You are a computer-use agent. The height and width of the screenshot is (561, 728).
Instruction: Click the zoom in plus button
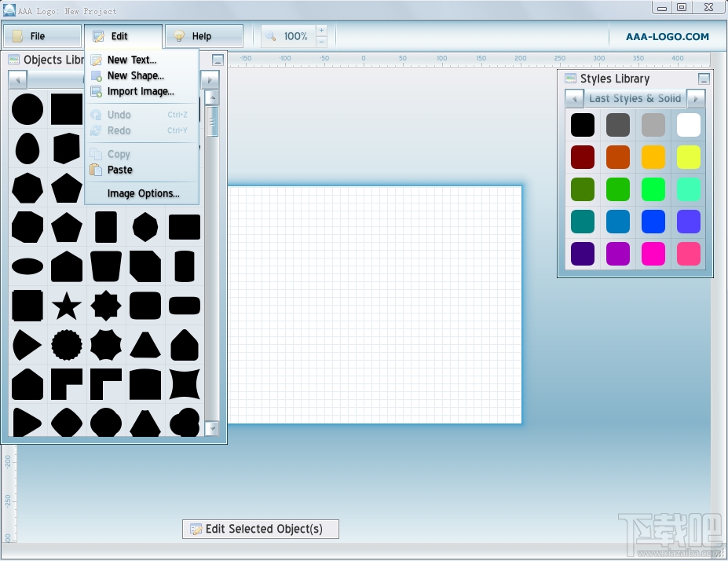(x=321, y=31)
